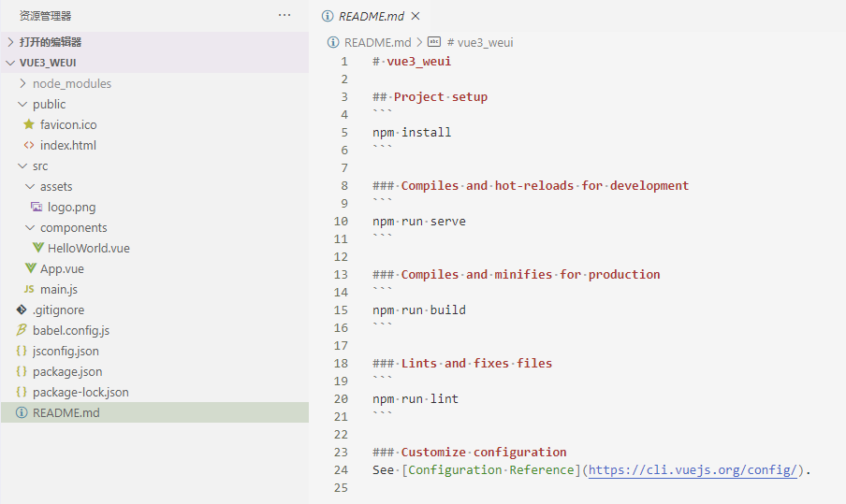Click the image icon of logo.png
The width and height of the screenshot is (846, 504).
click(36, 207)
